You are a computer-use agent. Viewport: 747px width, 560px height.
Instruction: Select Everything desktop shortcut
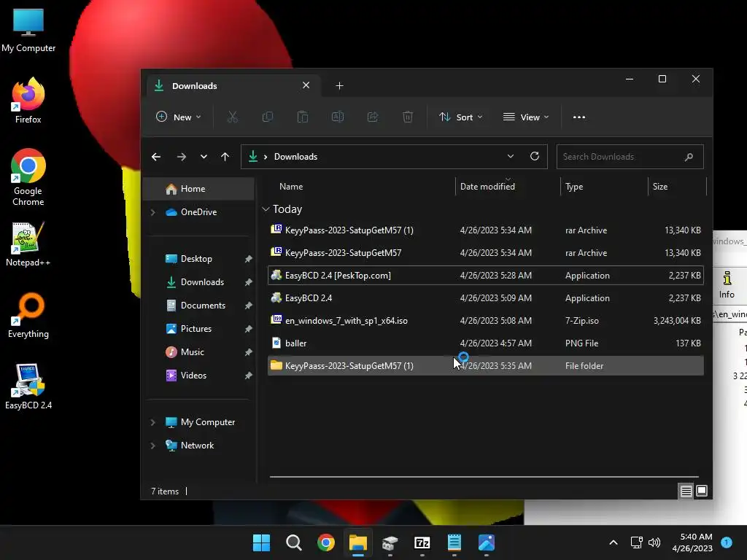[x=28, y=315]
